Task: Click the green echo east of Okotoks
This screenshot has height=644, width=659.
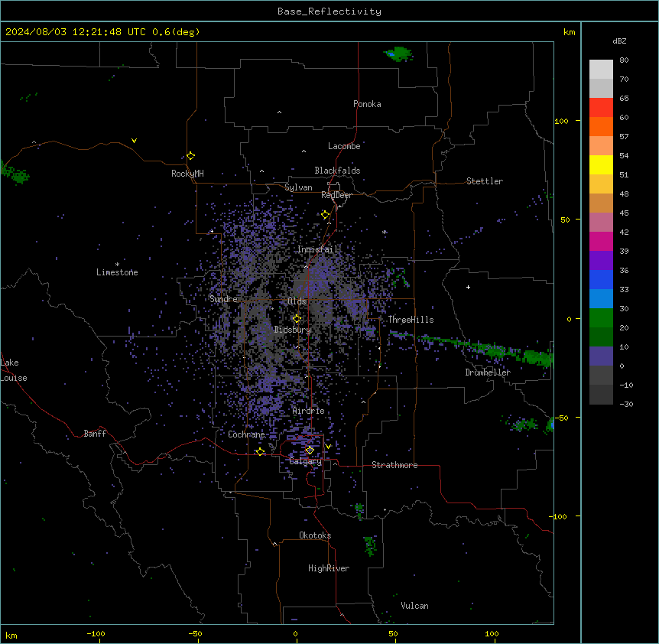Action: tap(370, 545)
